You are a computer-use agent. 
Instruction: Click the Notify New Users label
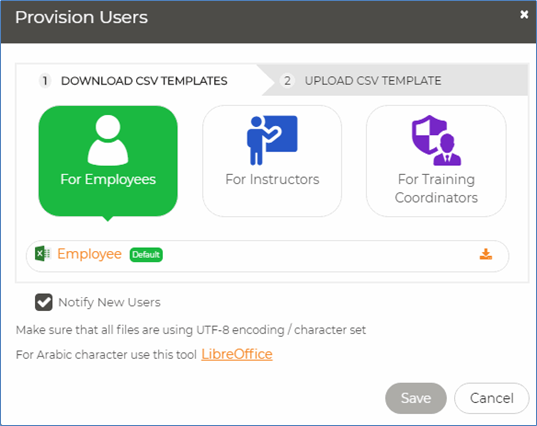coord(109,302)
